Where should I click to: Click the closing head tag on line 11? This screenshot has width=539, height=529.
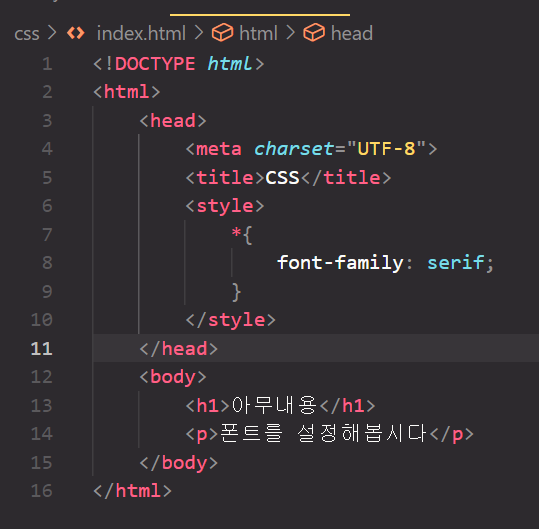(x=178, y=349)
